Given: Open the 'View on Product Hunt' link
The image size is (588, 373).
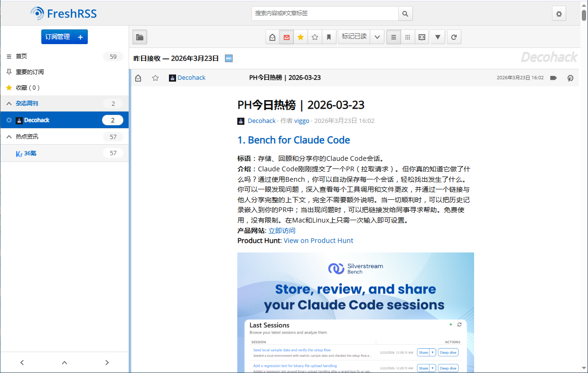Looking at the screenshot, I should coord(318,241).
